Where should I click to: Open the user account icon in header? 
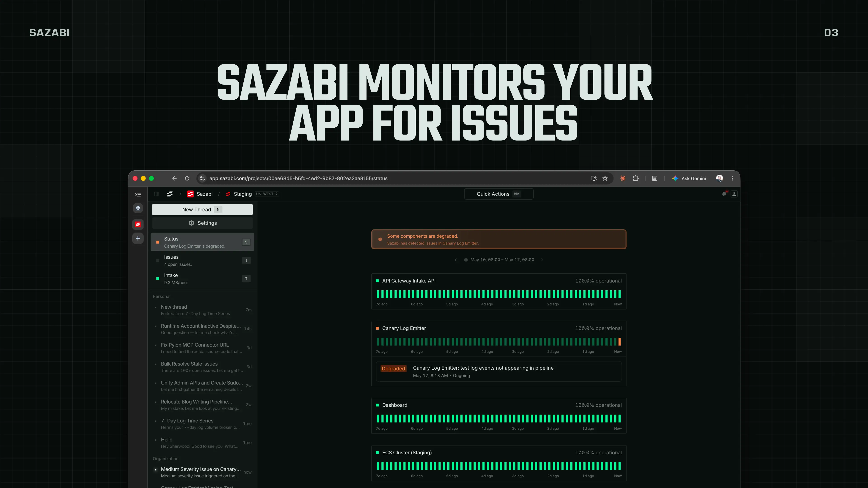(x=734, y=194)
